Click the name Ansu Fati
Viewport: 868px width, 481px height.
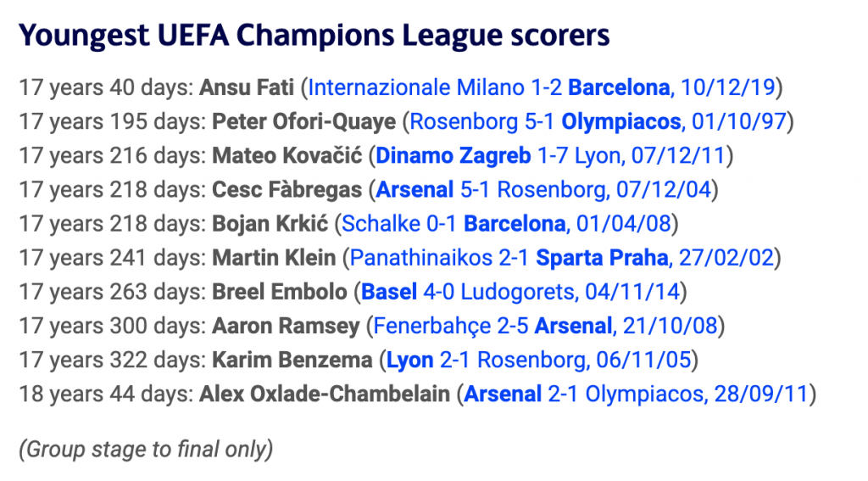click(x=247, y=87)
